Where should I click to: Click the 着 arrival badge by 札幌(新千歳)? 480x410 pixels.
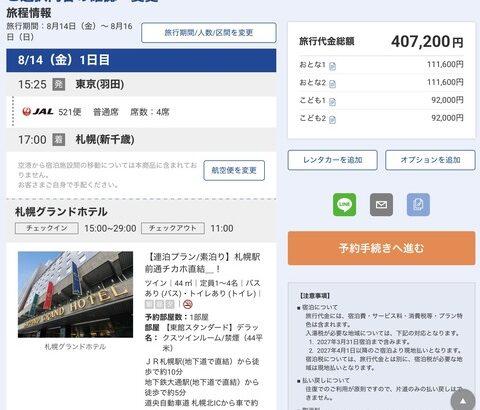59,139
